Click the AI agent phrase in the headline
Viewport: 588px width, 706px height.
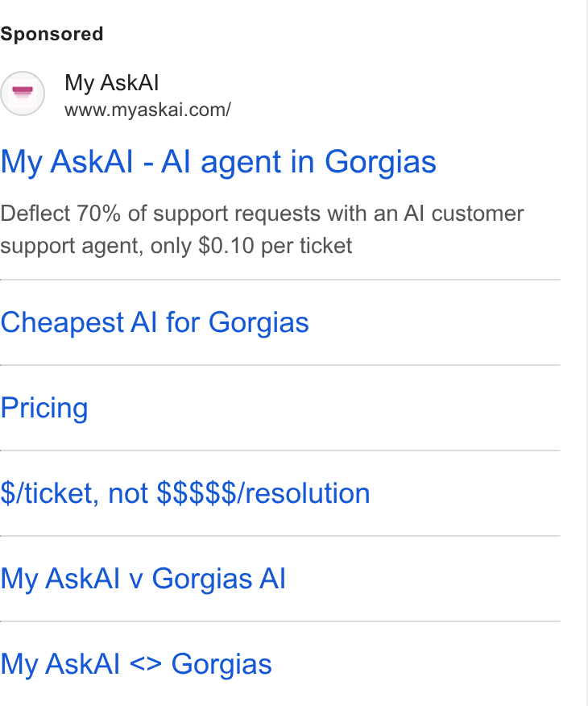(222, 162)
